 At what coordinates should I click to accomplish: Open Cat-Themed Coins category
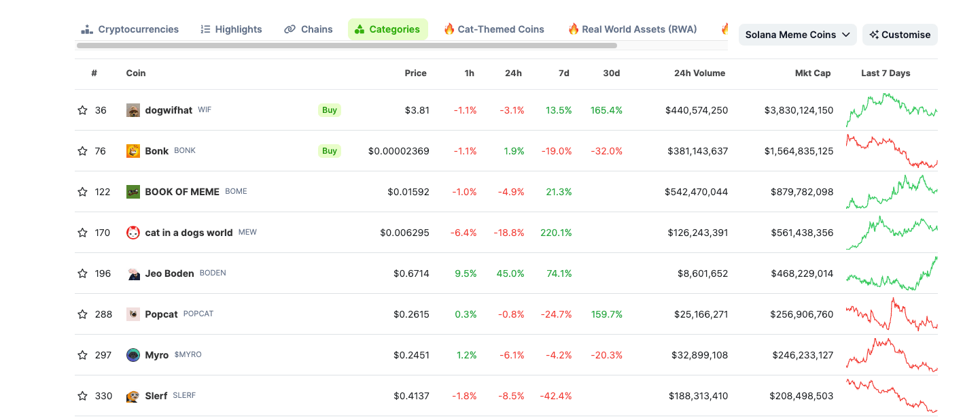494,29
